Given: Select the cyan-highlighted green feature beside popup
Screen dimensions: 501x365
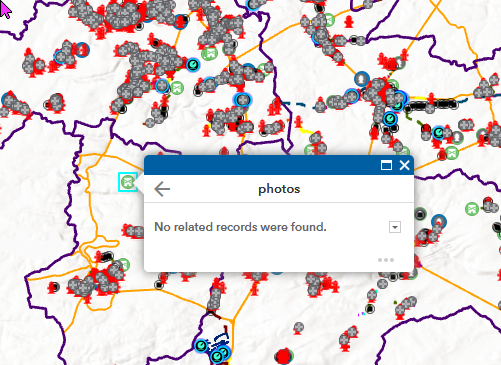Looking at the screenshot, I should [128, 182].
